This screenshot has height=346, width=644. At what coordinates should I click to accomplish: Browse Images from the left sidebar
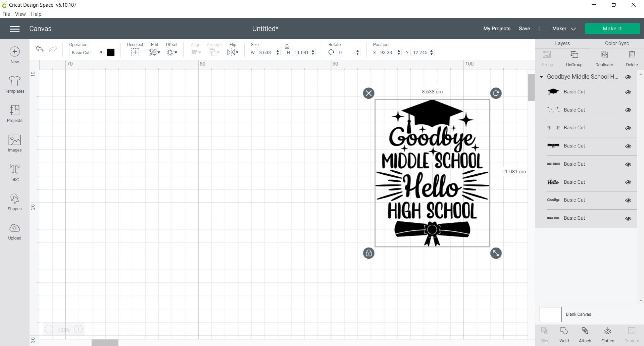(14, 143)
